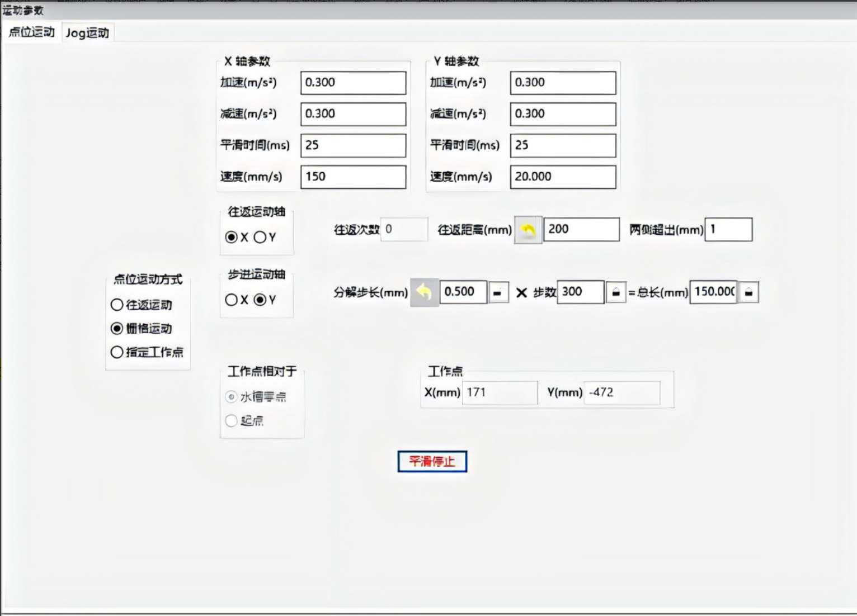Viewport: 857px width, 616px height.
Task: Click the yellow arrow beside 往返距离
Action: point(528,230)
